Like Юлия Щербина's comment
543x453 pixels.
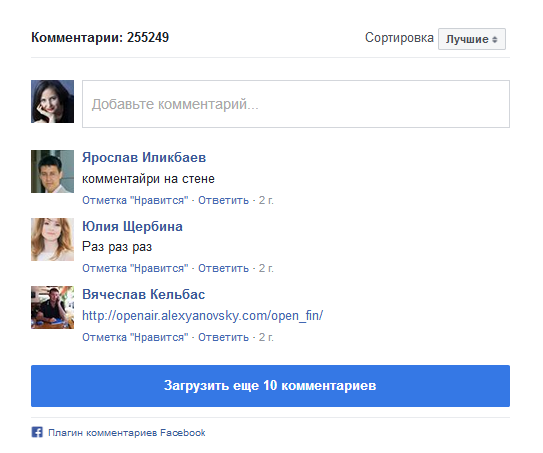coord(135,268)
